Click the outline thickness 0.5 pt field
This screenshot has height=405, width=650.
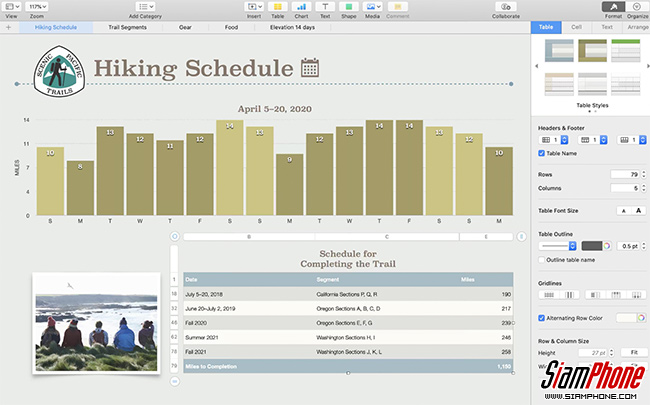click(x=628, y=246)
